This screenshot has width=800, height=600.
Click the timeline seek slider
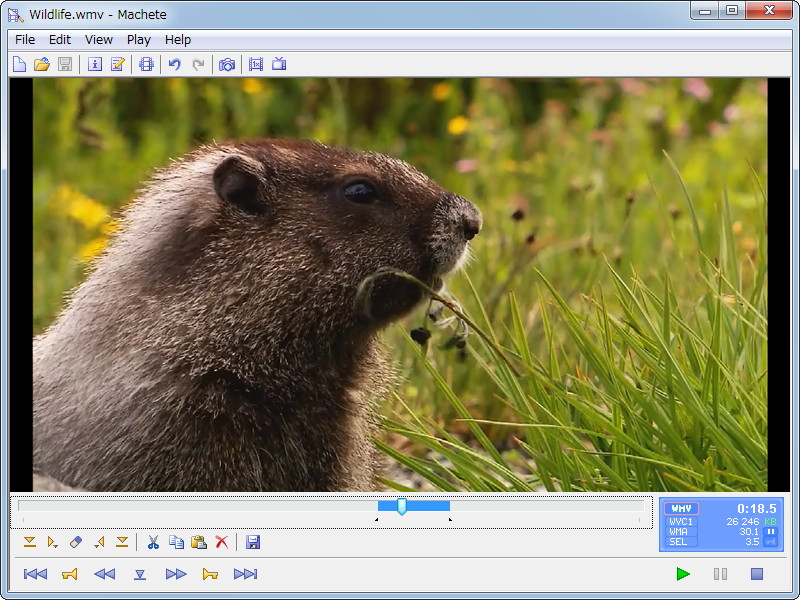pyautogui.click(x=400, y=508)
